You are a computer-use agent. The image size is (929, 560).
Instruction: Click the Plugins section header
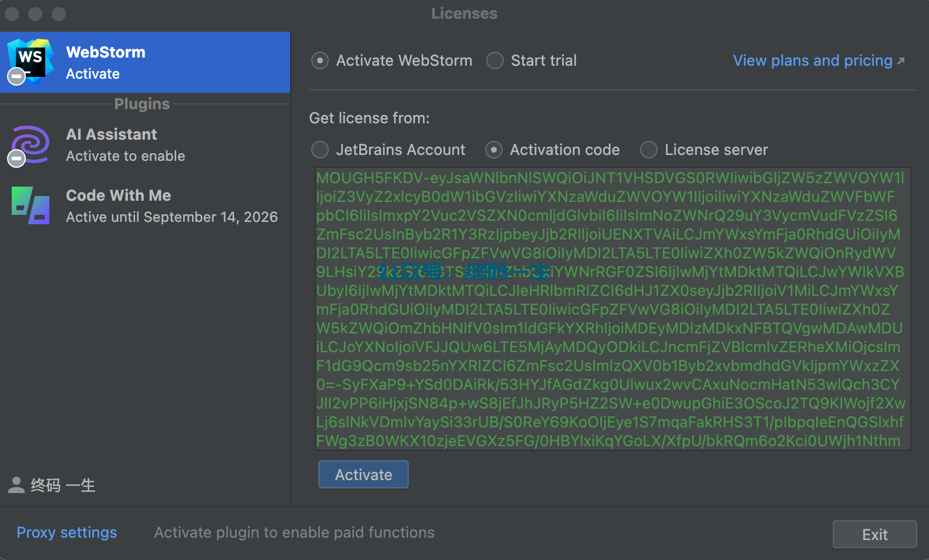click(142, 104)
